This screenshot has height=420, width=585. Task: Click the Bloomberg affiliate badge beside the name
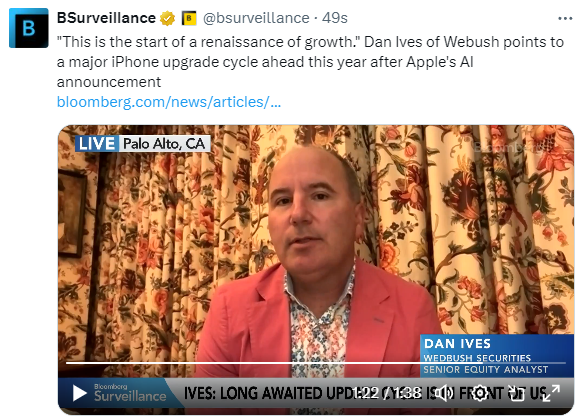pyautogui.click(x=189, y=18)
